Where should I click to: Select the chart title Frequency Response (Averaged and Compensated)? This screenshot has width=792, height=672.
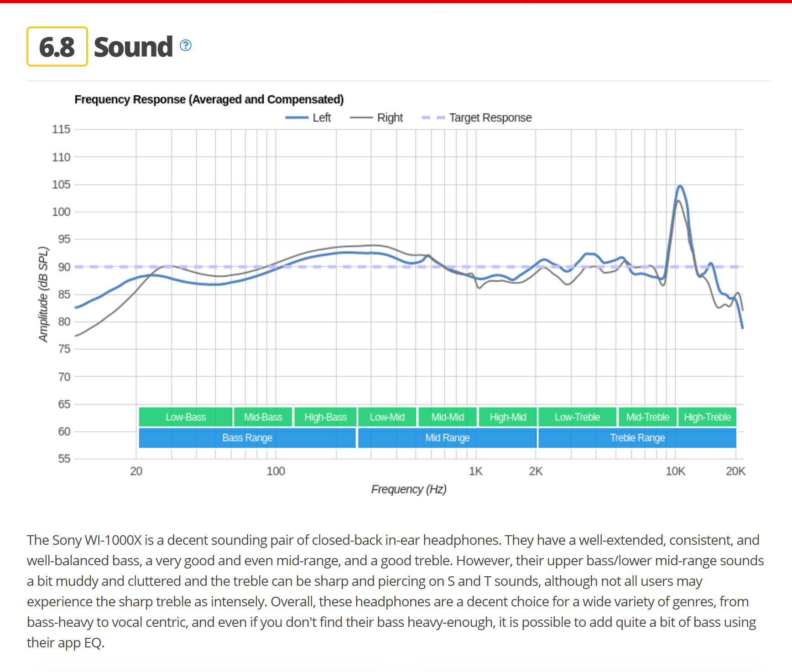209,99
